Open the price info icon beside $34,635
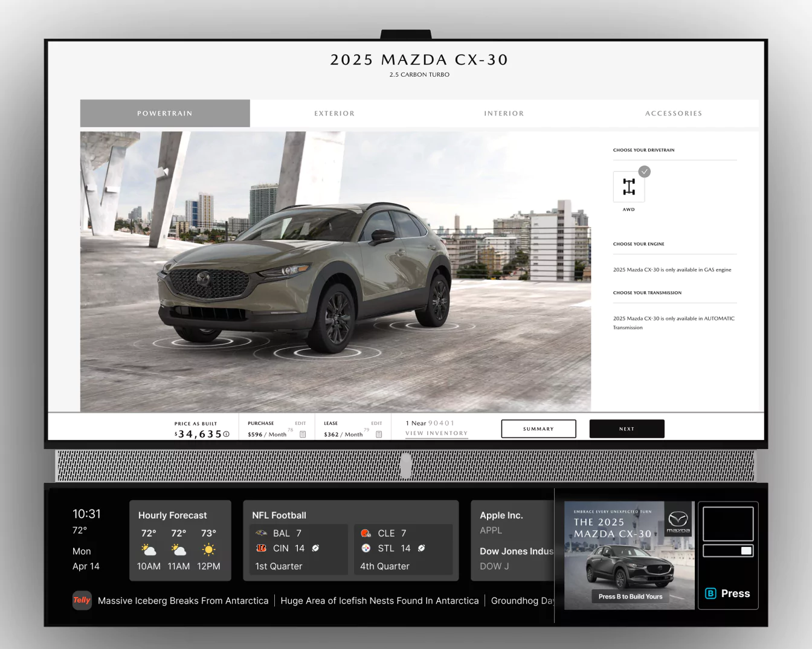Image resolution: width=812 pixels, height=649 pixels. tap(227, 434)
